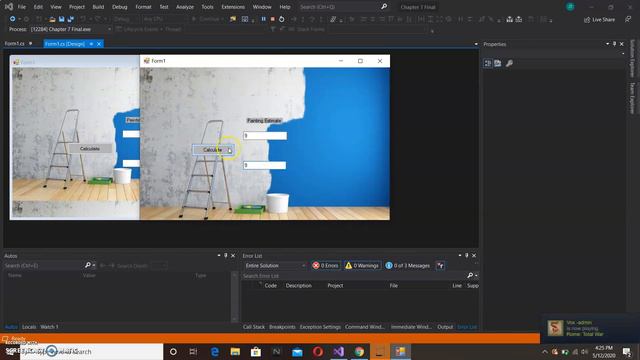This screenshot has width=640, height=360.
Task: Open the Windows taskbar search box
Action: pos(92,351)
